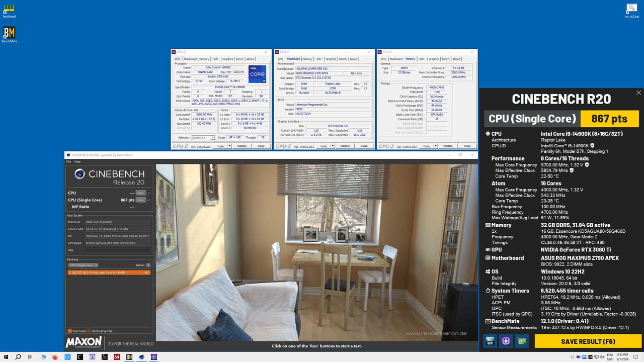The width and height of the screenshot is (644, 362).
Task: Open the Cinebench Help menu
Action: click(77, 161)
